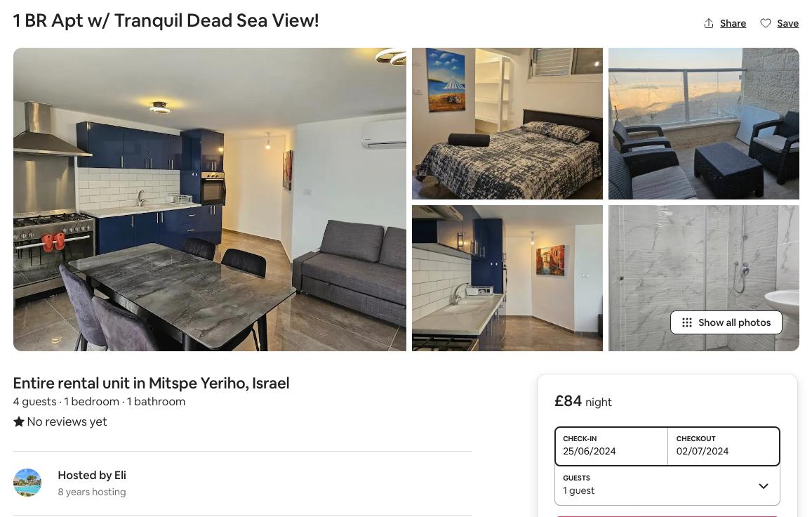
Task: Click the listing title 1 BR Apt heading
Action: [x=166, y=21]
